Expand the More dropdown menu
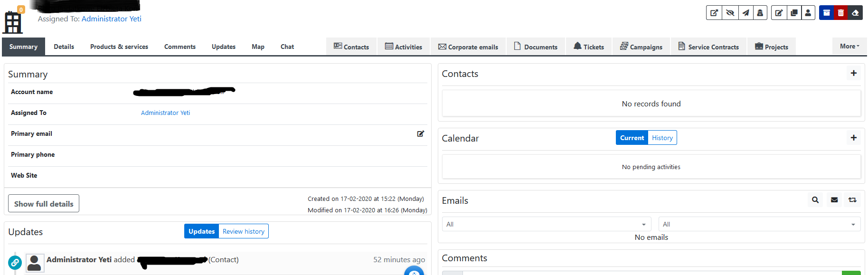Screen dimensions: 868x275 pos(849,46)
